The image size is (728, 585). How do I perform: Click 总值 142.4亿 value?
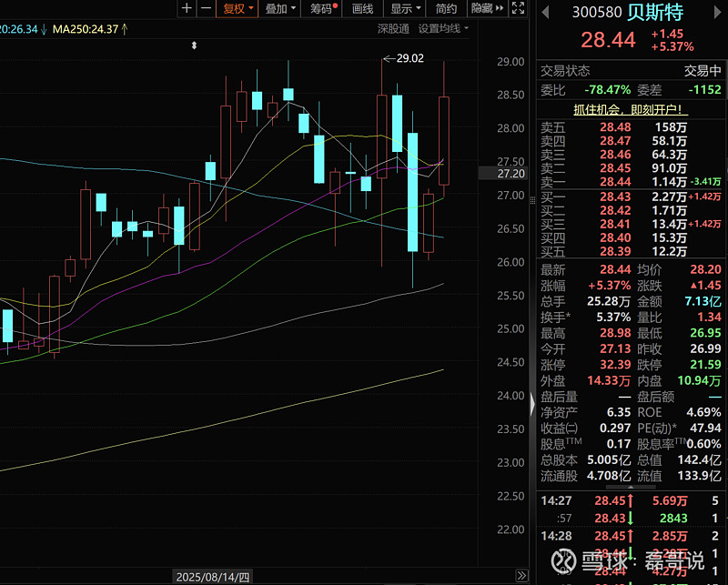(699, 459)
